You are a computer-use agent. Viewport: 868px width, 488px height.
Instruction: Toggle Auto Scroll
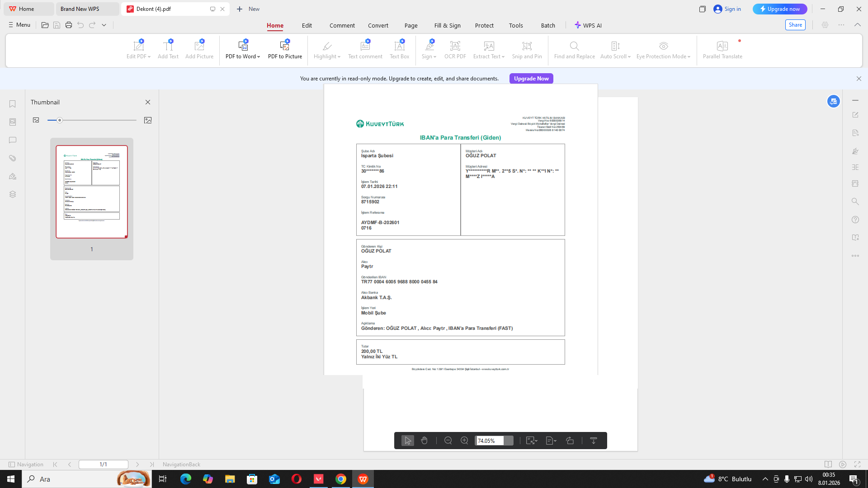point(615,50)
